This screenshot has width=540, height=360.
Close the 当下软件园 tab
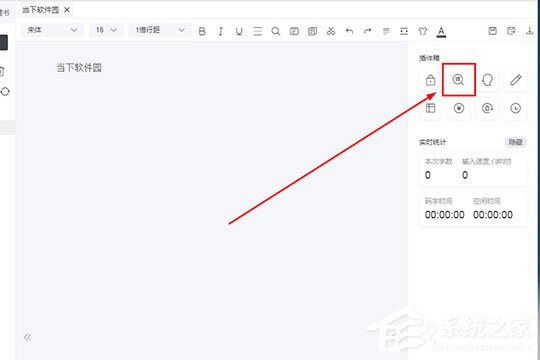pos(67,10)
